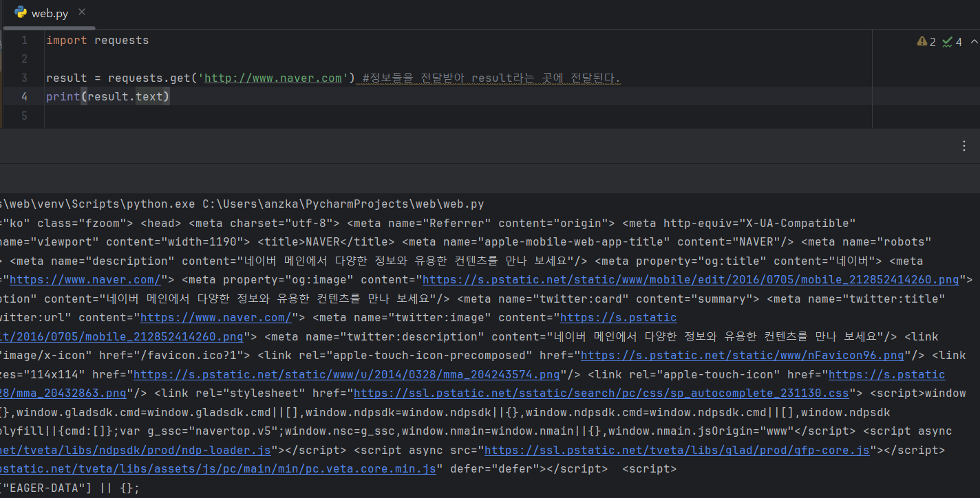Click 'content="width=1190"' in output

[178, 242]
